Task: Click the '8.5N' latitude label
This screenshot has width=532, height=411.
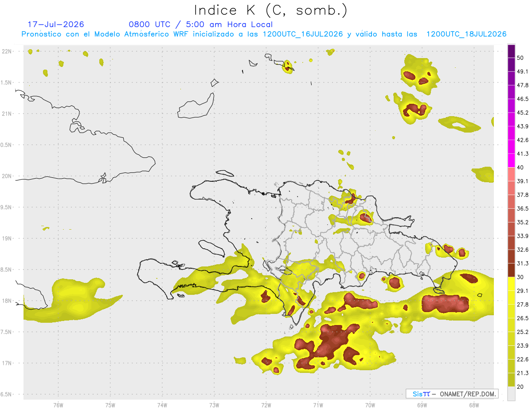Action: point(7,270)
